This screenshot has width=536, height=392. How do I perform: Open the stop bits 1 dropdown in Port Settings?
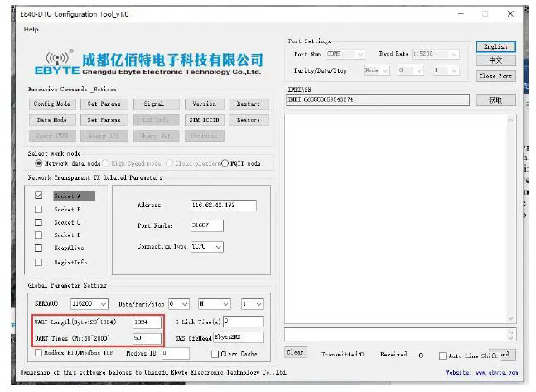(446, 70)
